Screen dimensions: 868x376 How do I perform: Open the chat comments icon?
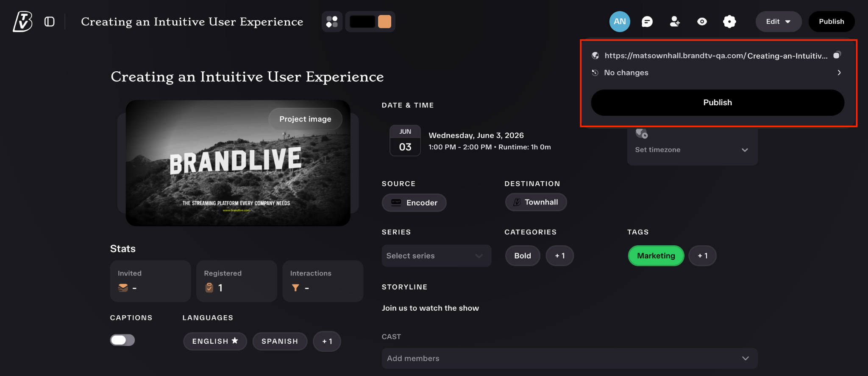[x=647, y=22]
